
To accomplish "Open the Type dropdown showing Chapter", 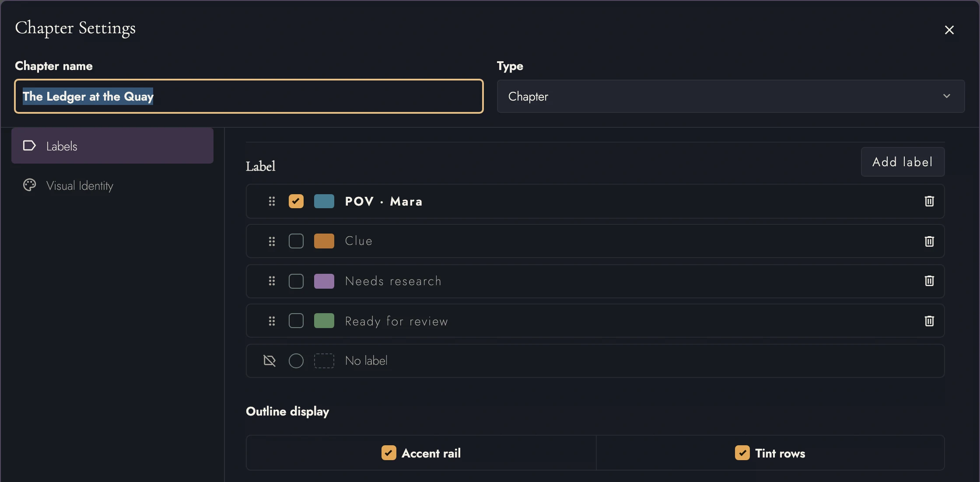I will coord(731,96).
